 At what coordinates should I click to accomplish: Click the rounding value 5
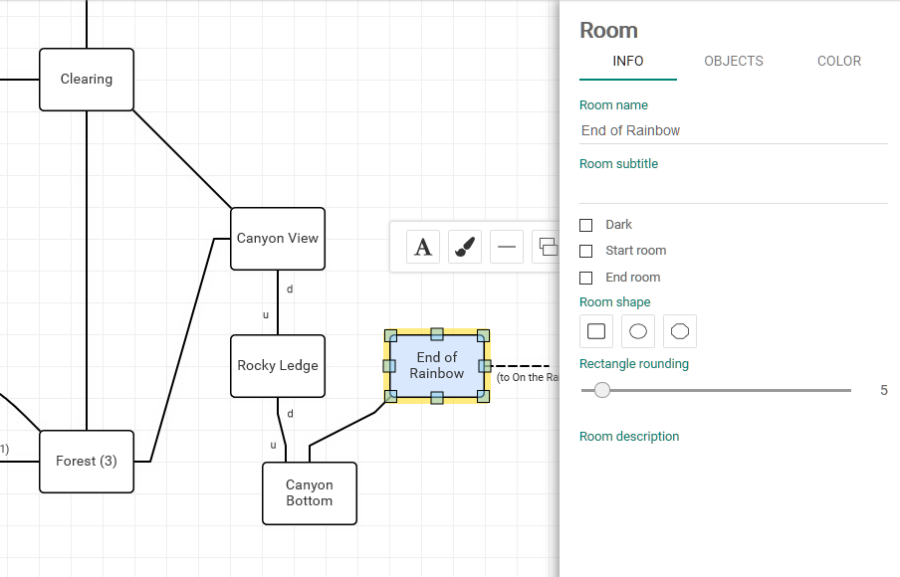click(884, 390)
